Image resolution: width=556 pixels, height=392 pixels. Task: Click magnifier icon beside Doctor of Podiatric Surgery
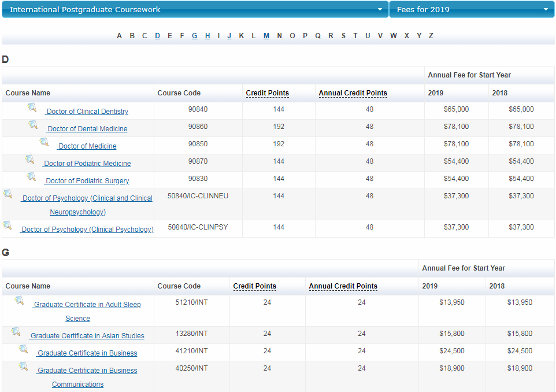point(32,177)
